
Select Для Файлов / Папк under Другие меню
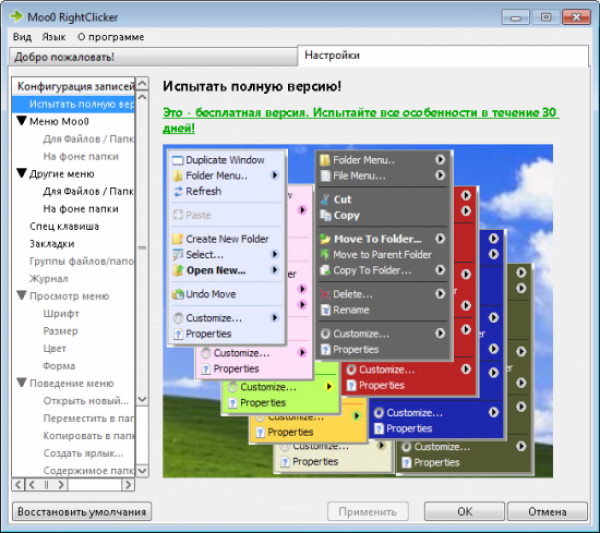pyautogui.click(x=88, y=191)
